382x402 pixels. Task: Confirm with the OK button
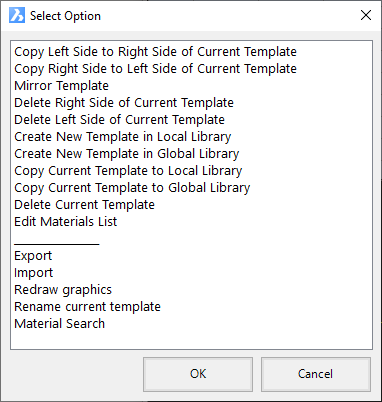(x=198, y=374)
